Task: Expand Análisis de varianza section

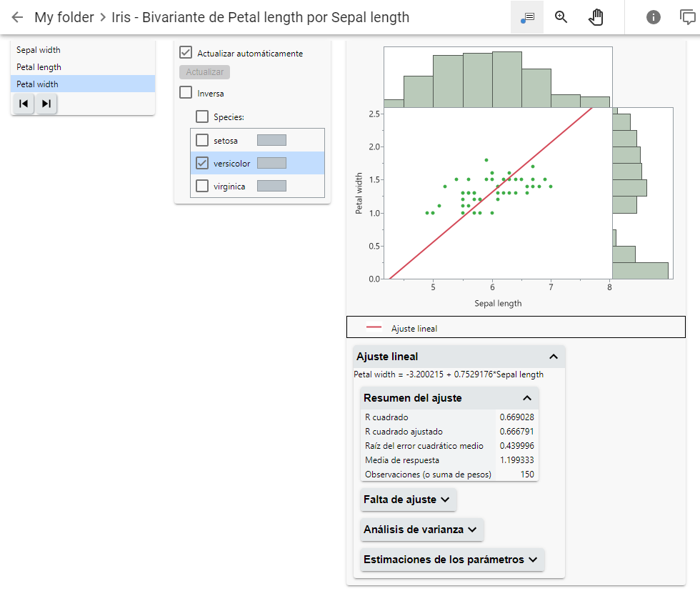Action: click(x=421, y=530)
